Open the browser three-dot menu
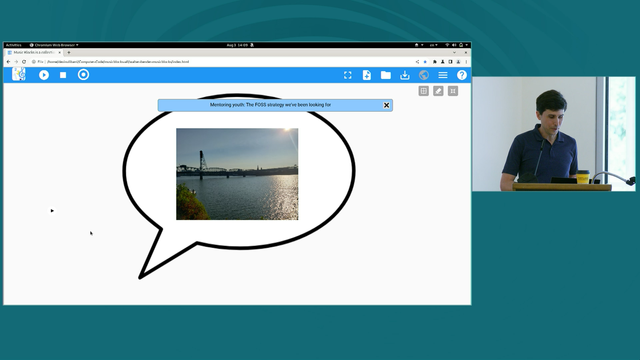 point(466,62)
